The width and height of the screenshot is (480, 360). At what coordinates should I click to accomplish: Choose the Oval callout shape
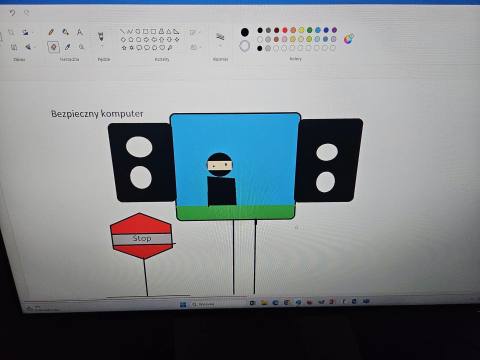147,48
